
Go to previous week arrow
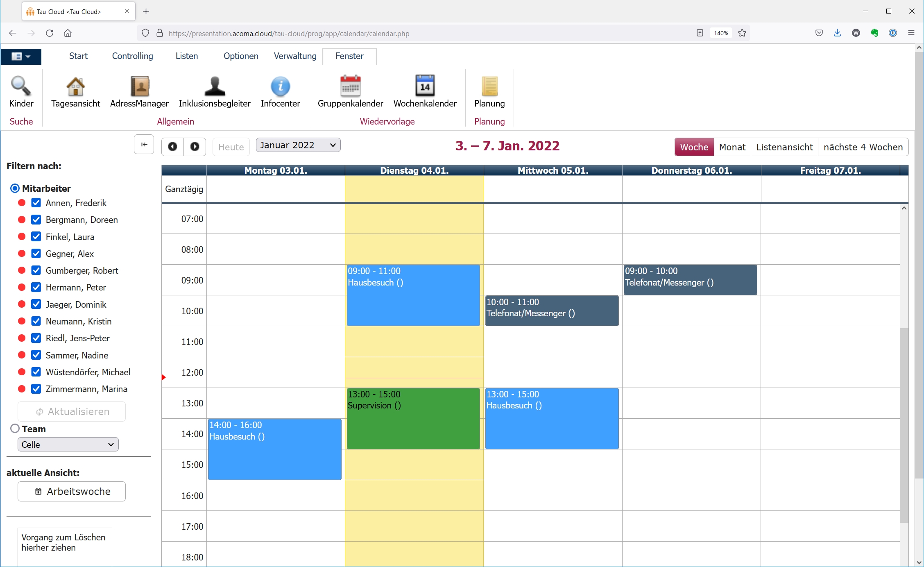173,147
